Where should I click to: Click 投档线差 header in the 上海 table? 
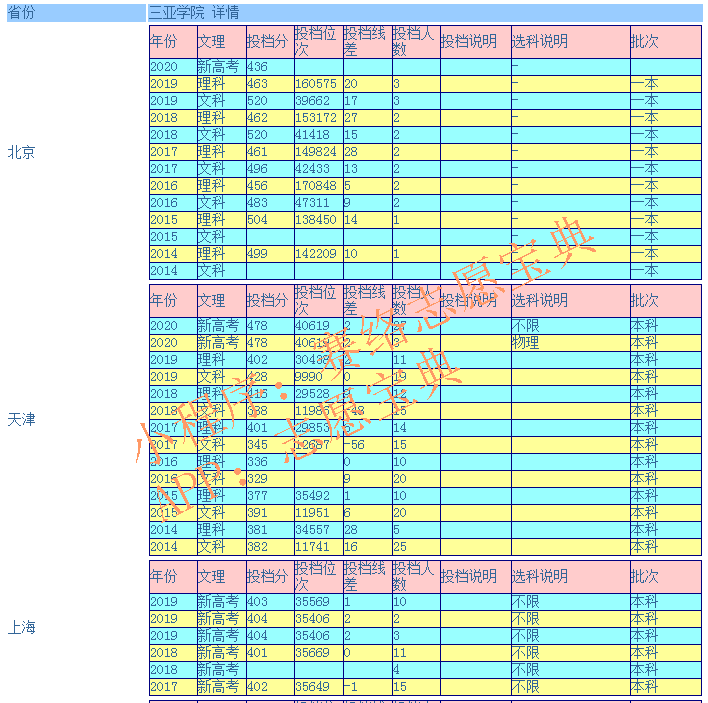pos(367,577)
